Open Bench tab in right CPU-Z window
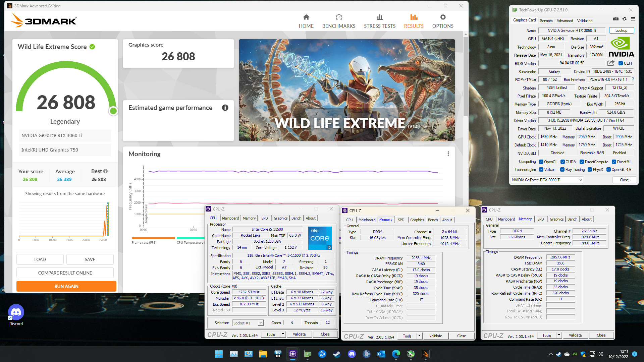The width and height of the screenshot is (644, 362). 572,219
